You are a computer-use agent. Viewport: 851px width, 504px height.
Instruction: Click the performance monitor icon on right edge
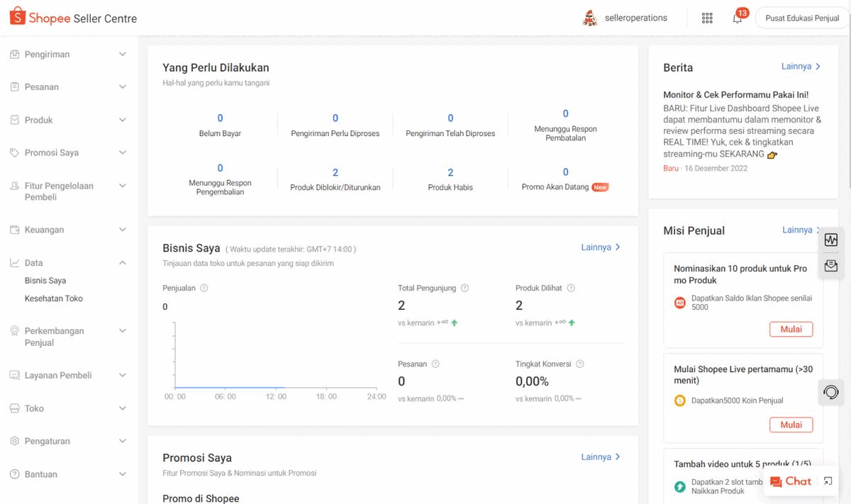click(x=831, y=240)
